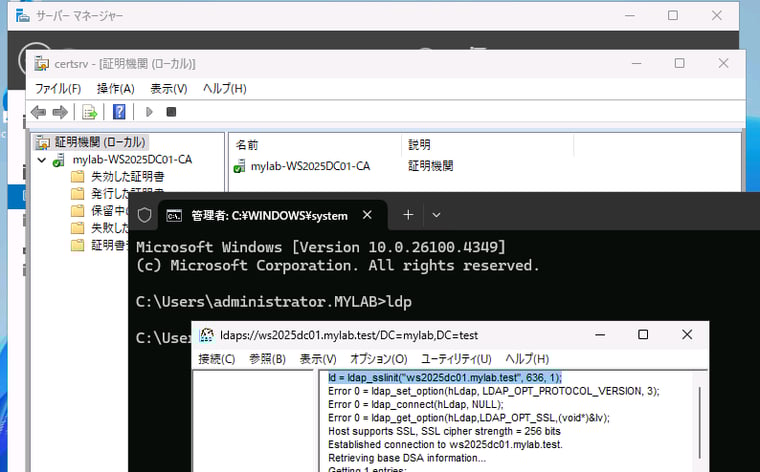Viewport: 760px width, 472px height.
Task: Open ヘルプ(H) menu in certsrv
Action: click(x=224, y=89)
